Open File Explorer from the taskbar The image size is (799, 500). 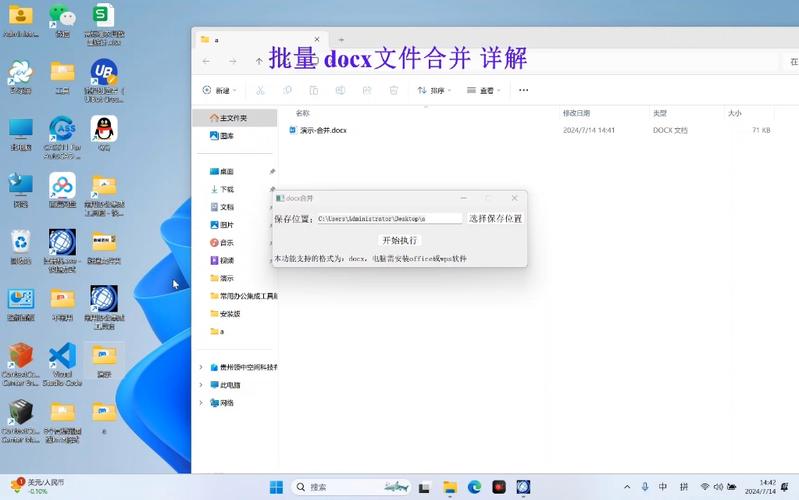click(x=450, y=487)
